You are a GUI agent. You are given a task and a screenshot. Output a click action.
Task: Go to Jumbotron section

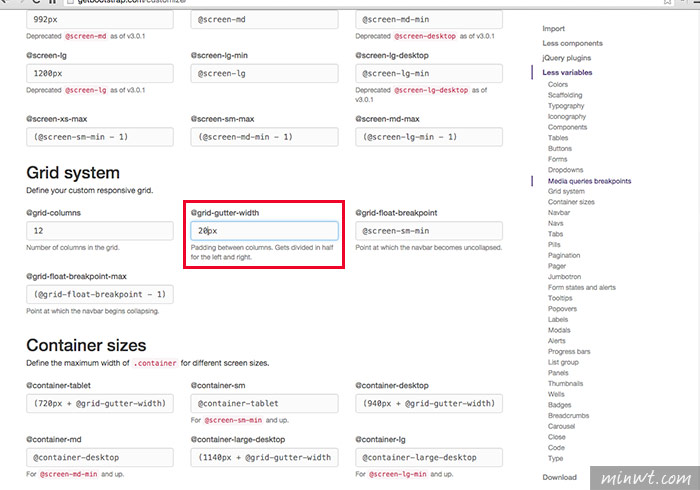564,277
